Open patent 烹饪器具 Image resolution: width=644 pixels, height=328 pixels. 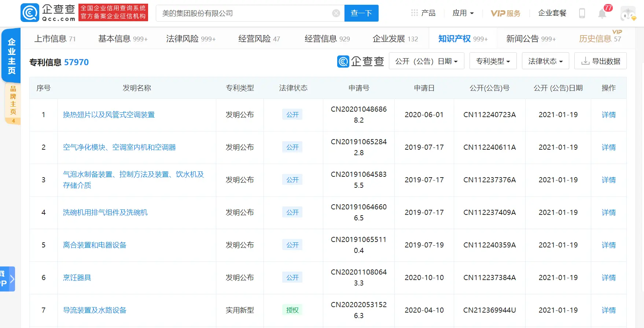(77, 277)
